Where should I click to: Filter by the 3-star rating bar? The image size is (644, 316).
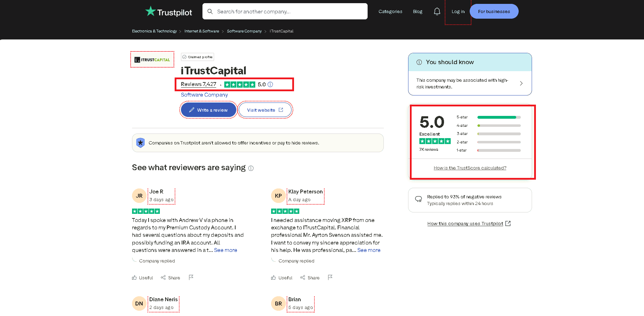pos(489,134)
